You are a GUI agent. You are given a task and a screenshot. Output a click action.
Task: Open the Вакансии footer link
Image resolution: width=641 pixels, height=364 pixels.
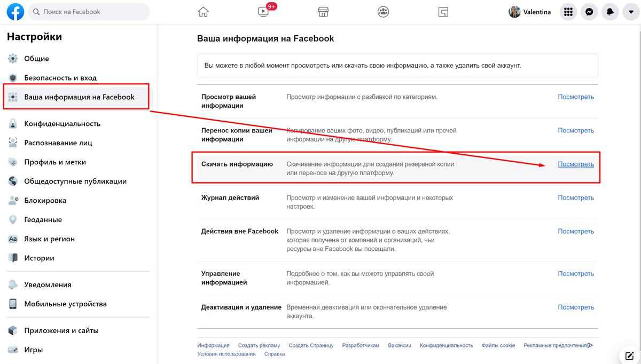[x=400, y=345]
